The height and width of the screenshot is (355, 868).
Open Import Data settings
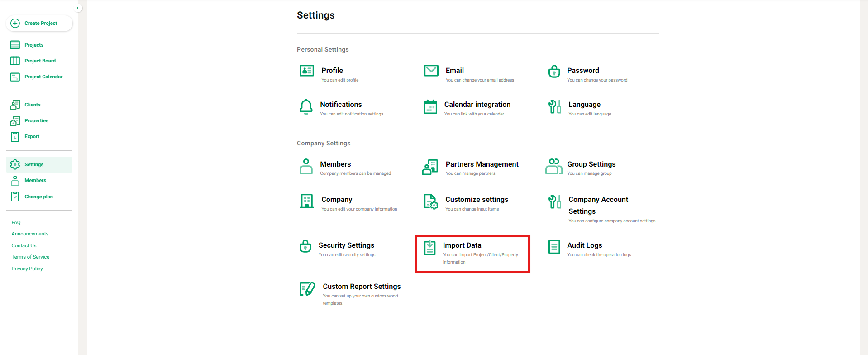click(x=462, y=245)
